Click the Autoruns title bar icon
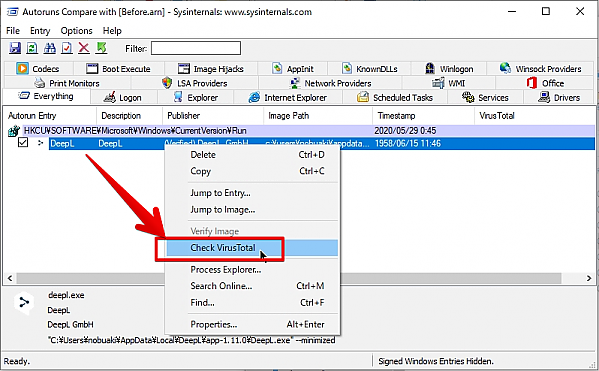 click(13, 11)
